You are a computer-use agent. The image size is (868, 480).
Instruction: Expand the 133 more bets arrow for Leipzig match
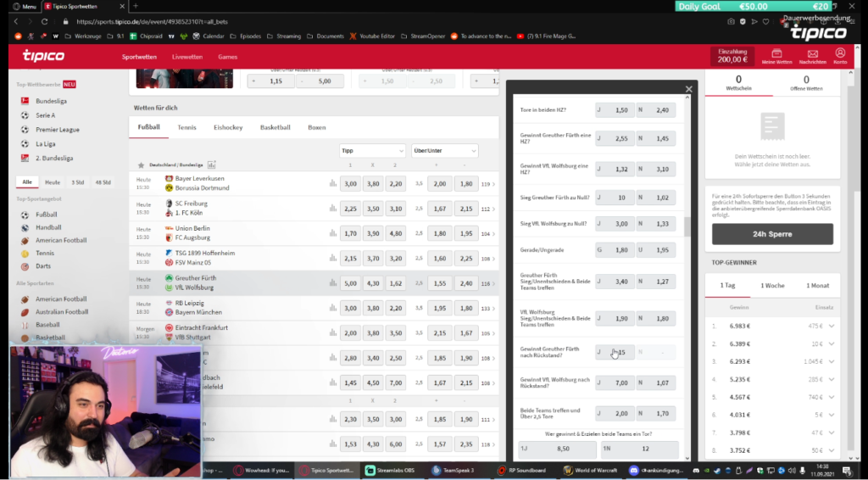(x=488, y=309)
